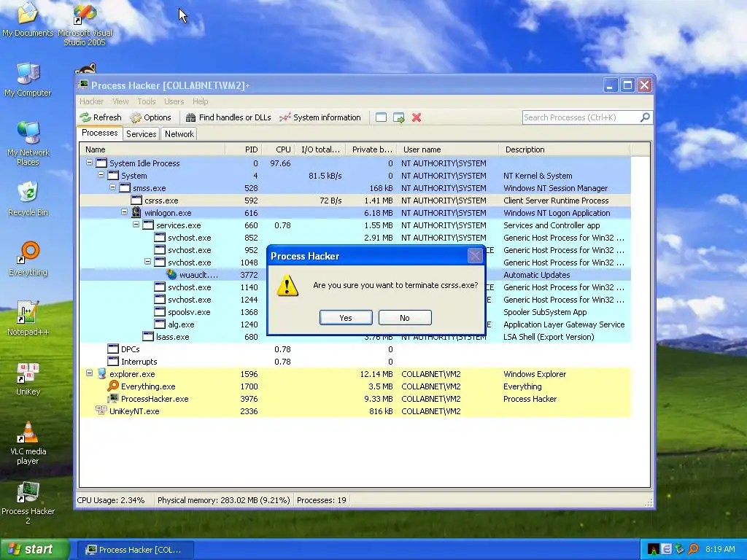This screenshot has height=560, width=747.
Task: Switch to the Services tab
Action: point(141,134)
